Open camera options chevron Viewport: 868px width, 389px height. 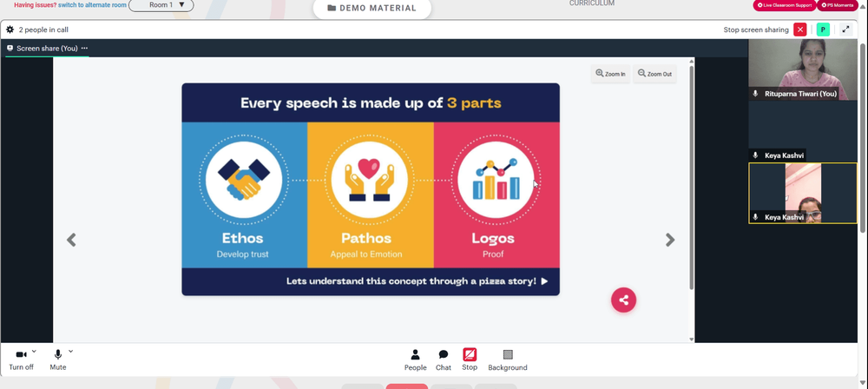34,352
